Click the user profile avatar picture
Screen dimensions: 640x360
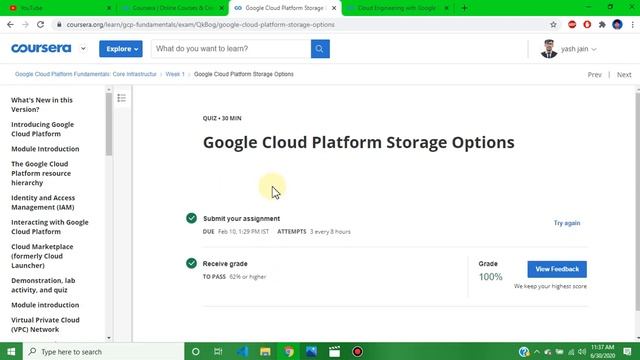(x=549, y=49)
